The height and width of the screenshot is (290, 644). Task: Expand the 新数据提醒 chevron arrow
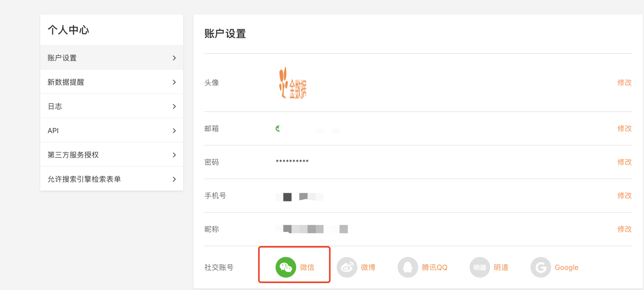174,82
